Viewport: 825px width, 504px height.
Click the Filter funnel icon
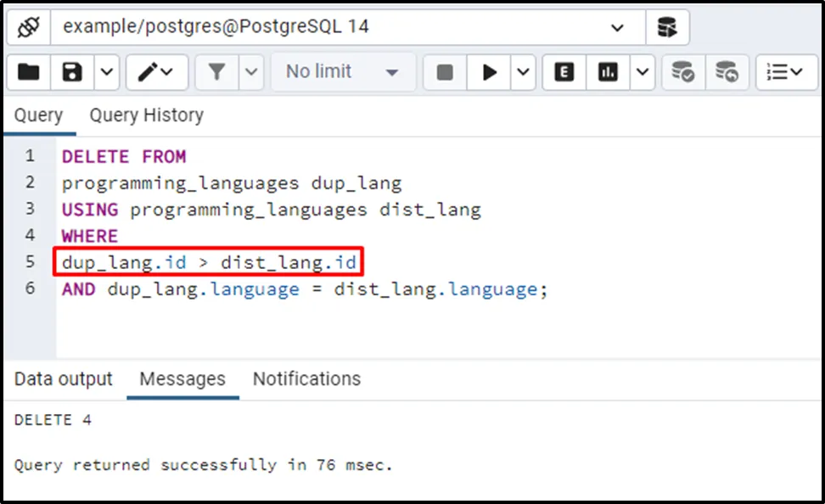pyautogui.click(x=217, y=72)
